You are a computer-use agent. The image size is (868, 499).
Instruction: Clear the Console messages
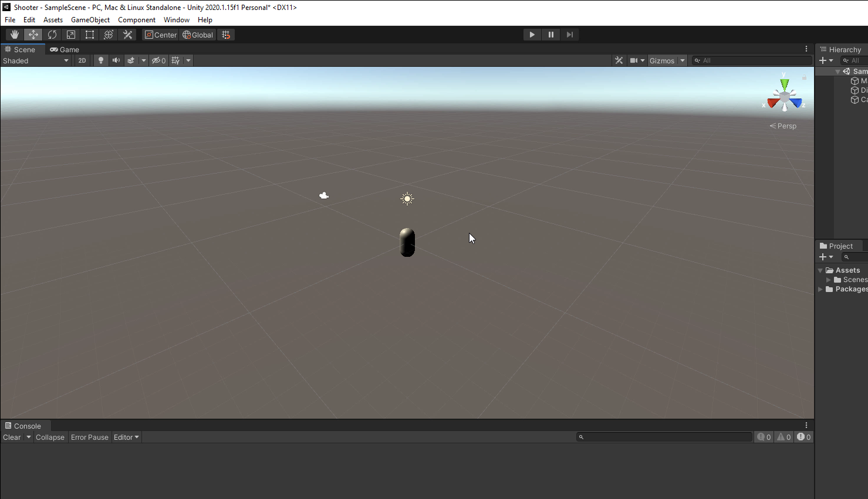tap(12, 437)
